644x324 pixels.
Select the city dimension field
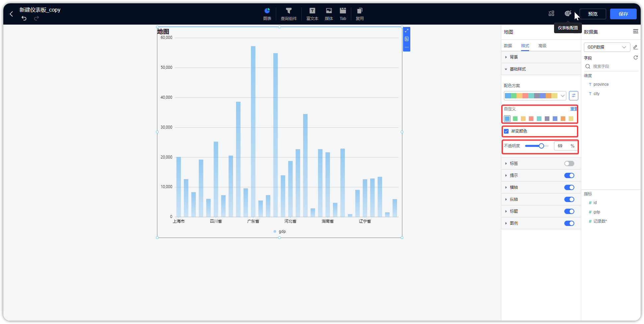point(596,94)
